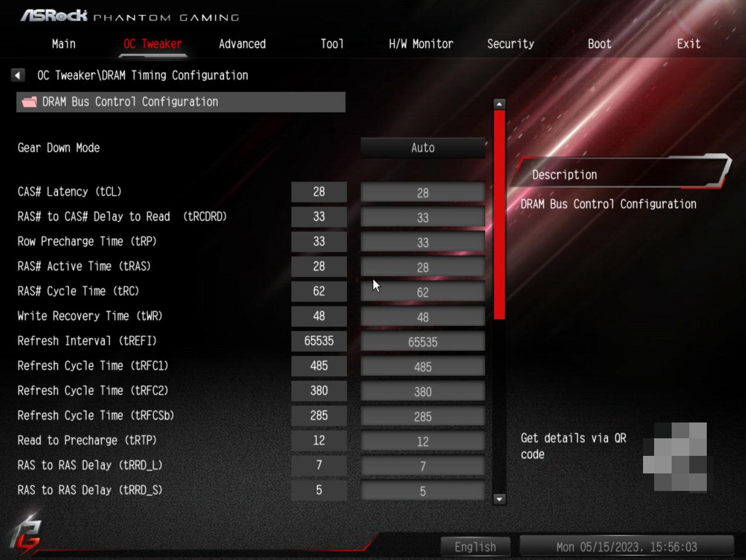
Task: Click the current tRTP value 12
Action: (x=319, y=441)
